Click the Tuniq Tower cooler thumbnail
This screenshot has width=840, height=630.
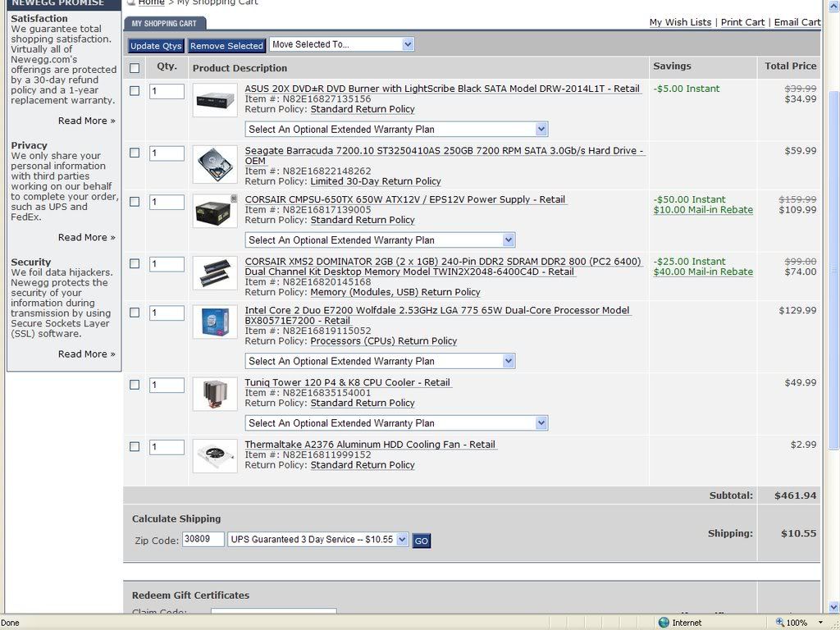point(215,395)
